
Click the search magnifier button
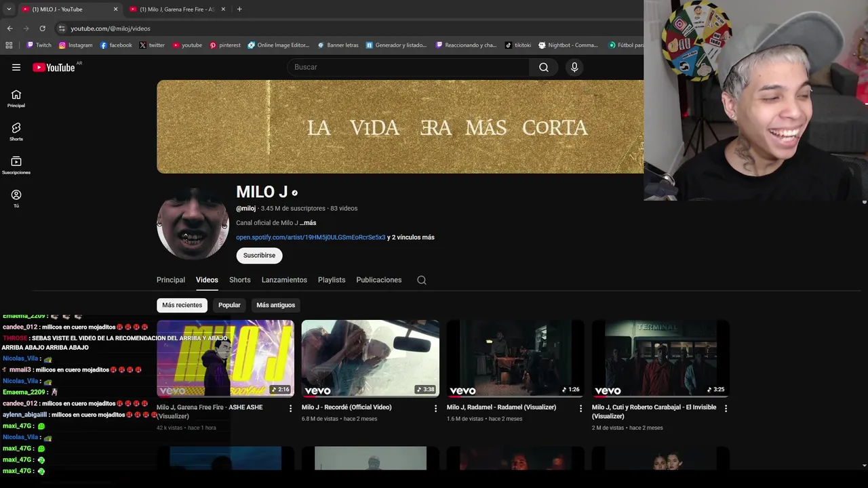544,67
